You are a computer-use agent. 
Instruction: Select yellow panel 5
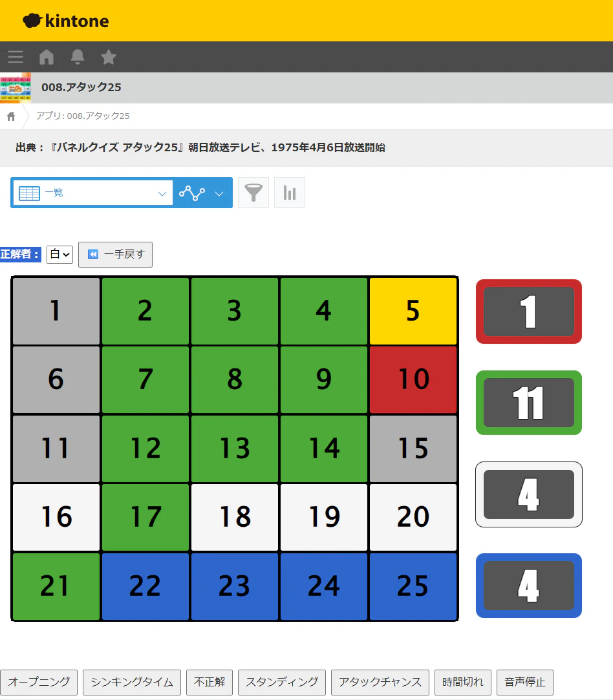click(413, 311)
